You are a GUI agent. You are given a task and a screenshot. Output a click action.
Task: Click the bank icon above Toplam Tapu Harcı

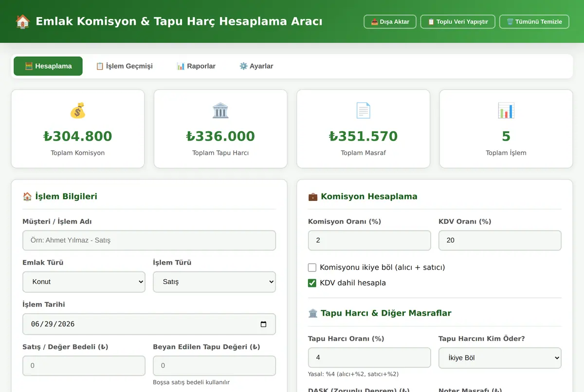coord(220,110)
